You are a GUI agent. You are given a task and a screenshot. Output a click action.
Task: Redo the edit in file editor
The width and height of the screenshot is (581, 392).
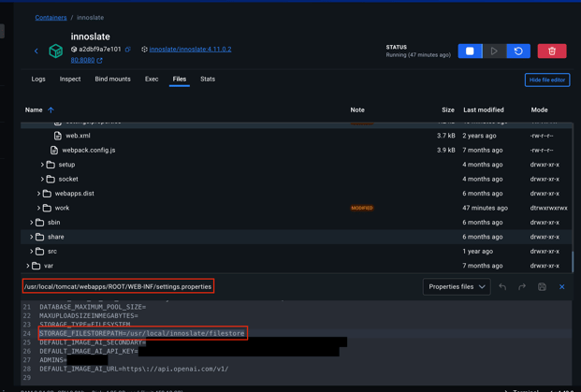[x=522, y=287]
